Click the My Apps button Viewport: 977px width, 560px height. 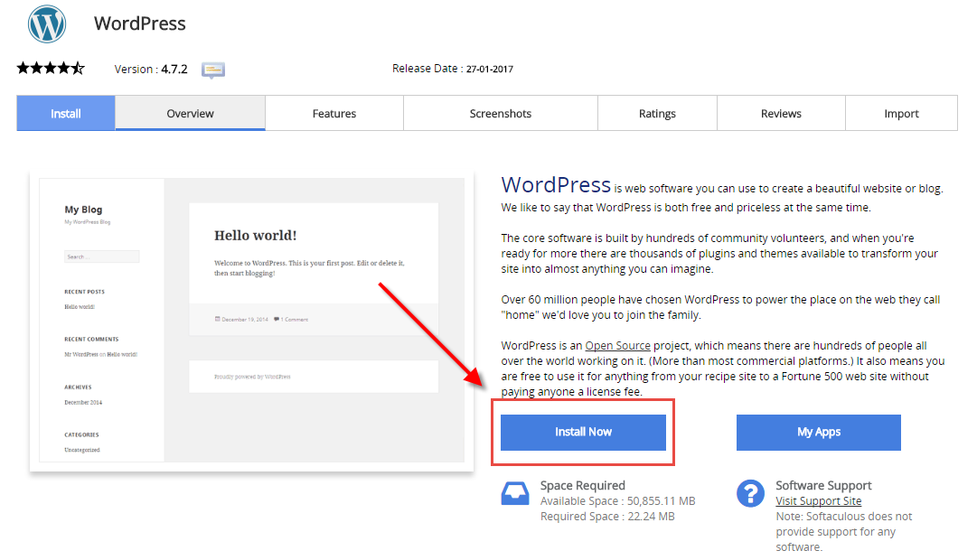(819, 433)
